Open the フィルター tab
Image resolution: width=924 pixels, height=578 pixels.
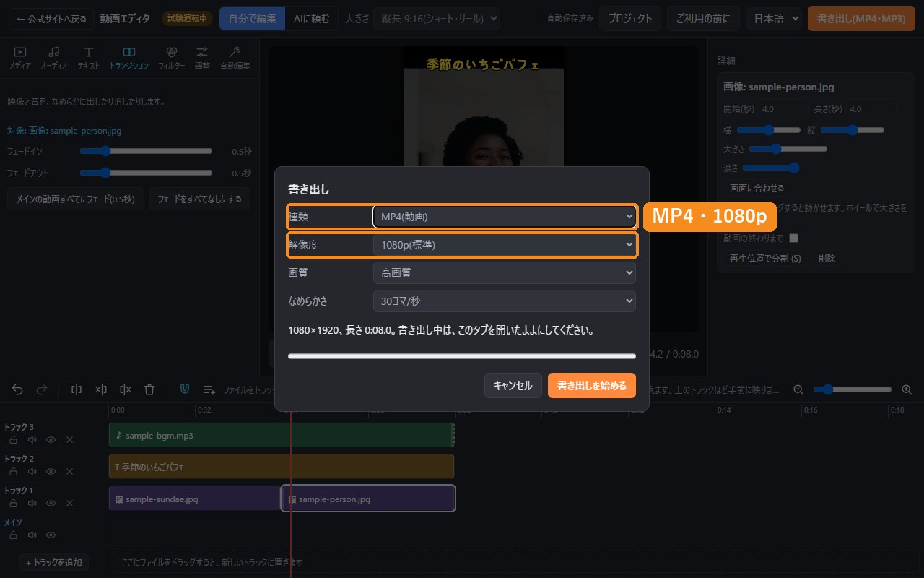171,58
